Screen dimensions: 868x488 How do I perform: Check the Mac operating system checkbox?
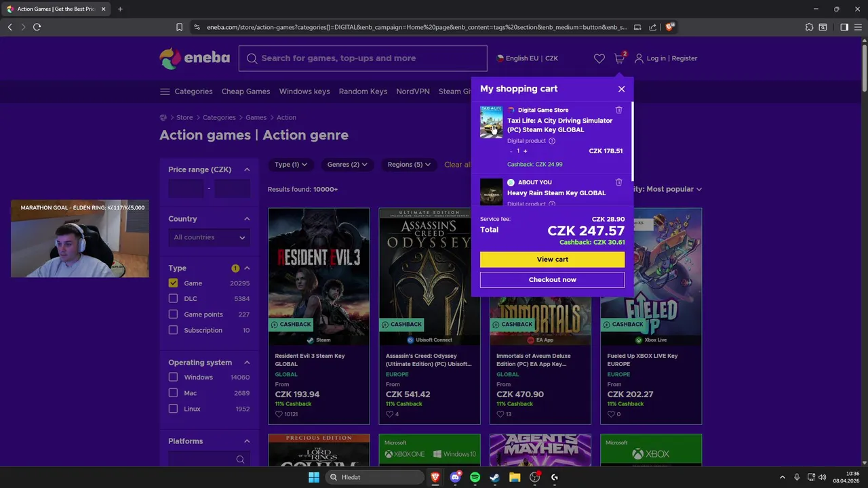click(173, 393)
